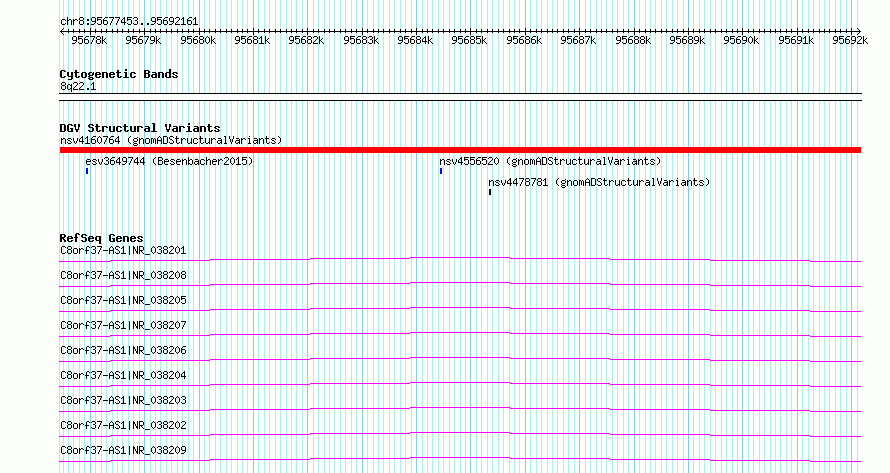Click the 95685k ruler tick label

(469, 40)
